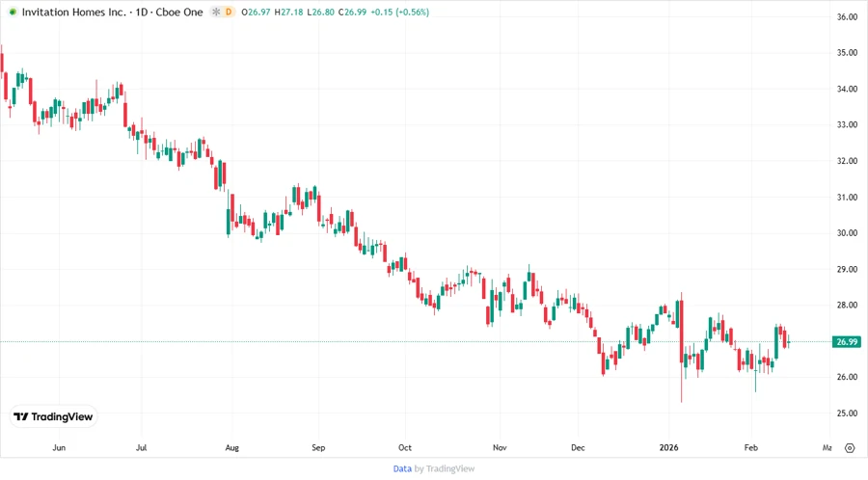Click the 33.00 price axis label
Screen dimensions: 868x480
click(847, 125)
